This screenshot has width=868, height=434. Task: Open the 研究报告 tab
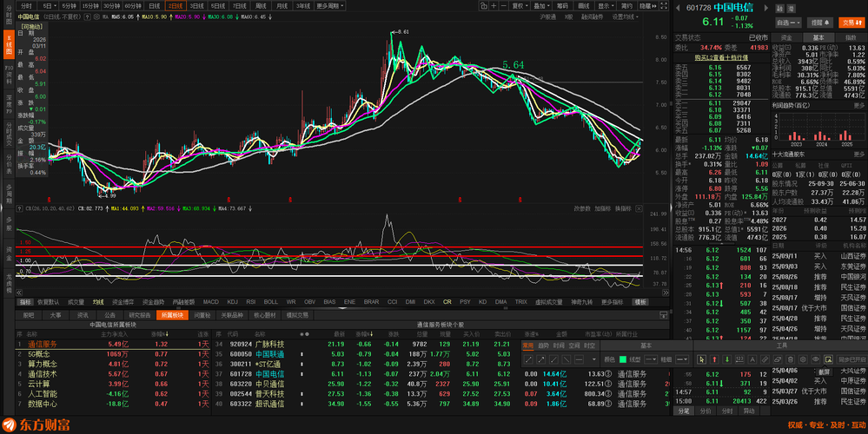point(140,315)
